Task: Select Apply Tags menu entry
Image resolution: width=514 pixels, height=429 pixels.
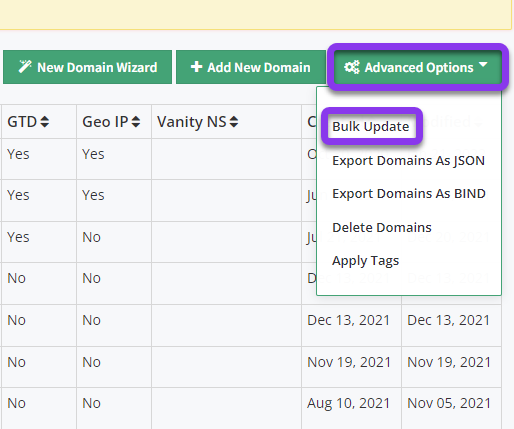Action: click(366, 261)
